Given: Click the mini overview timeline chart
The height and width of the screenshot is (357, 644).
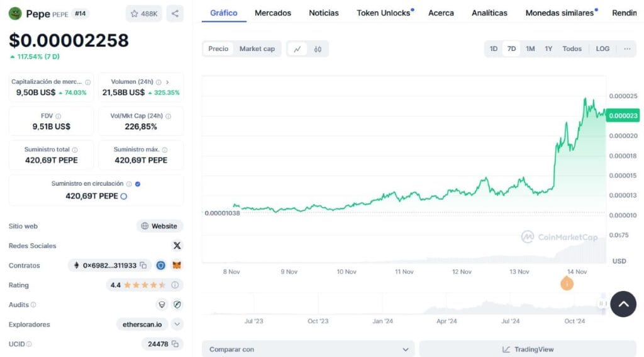Looking at the screenshot, I should pyautogui.click(x=404, y=304).
